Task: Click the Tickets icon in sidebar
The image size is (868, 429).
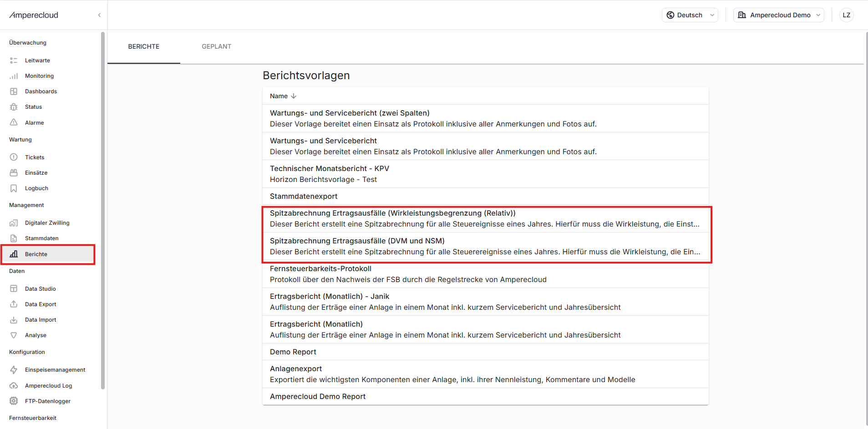Action: pos(14,157)
